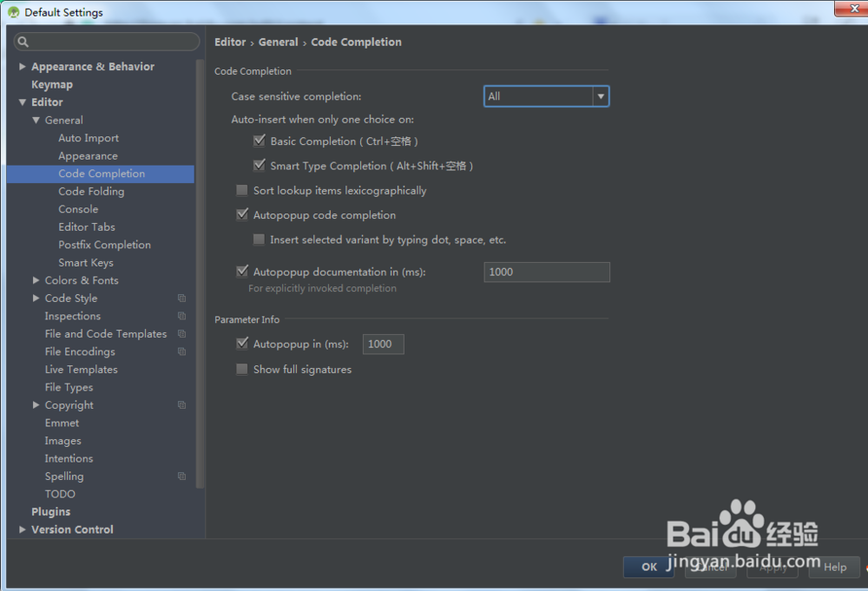Click the Help button
This screenshot has width=868, height=591.
coord(834,567)
